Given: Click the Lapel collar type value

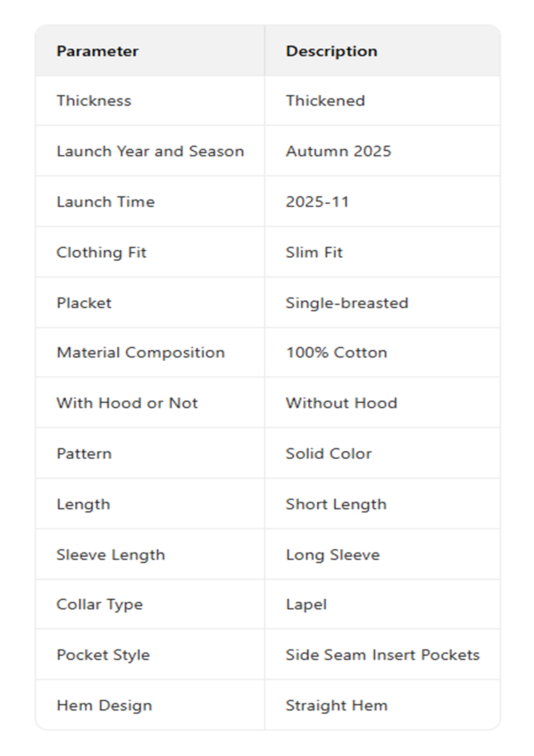Looking at the screenshot, I should pyautogui.click(x=306, y=604).
